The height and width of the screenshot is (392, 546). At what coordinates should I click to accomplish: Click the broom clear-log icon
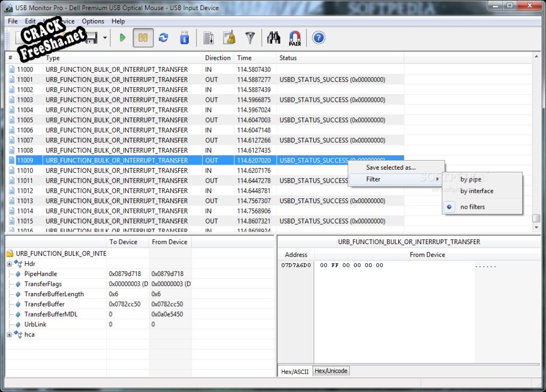coord(229,38)
